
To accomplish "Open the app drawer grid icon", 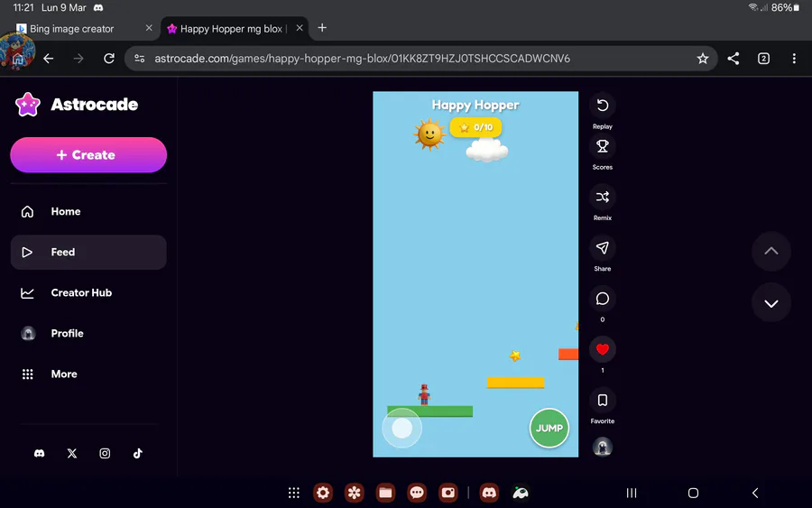I will 293,493.
